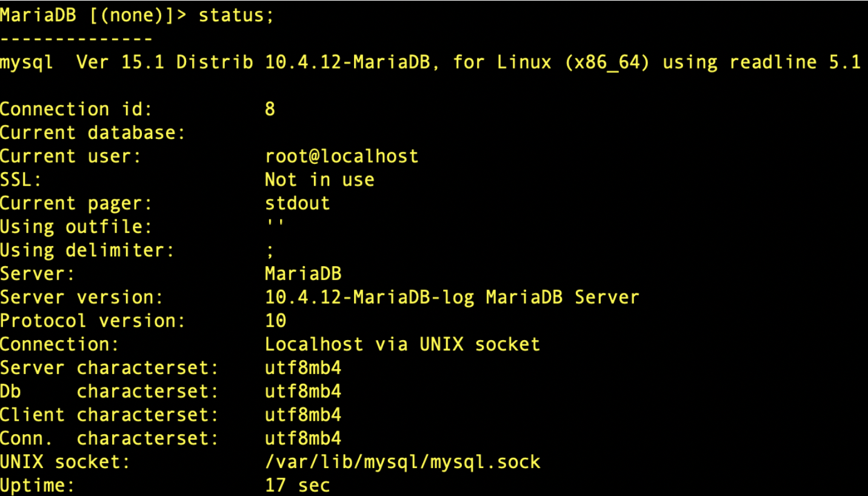Screen dimensions: 868x496
Task: Click the 'Server:' label
Action: [x=37, y=274]
